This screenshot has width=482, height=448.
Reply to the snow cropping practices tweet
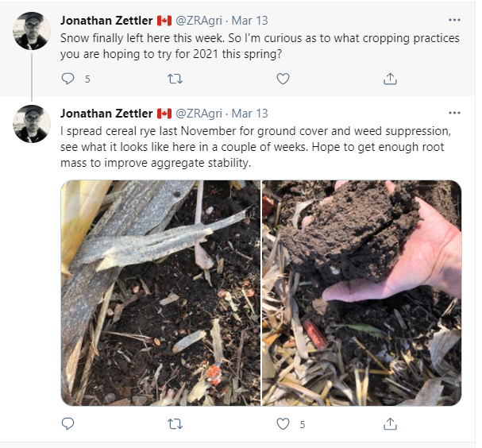coord(67,79)
